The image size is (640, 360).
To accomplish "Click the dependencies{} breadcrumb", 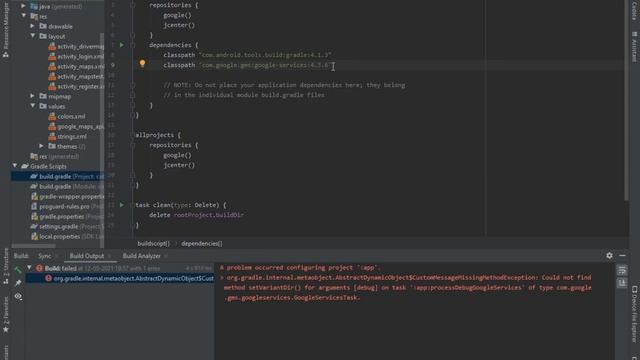I will (202, 243).
